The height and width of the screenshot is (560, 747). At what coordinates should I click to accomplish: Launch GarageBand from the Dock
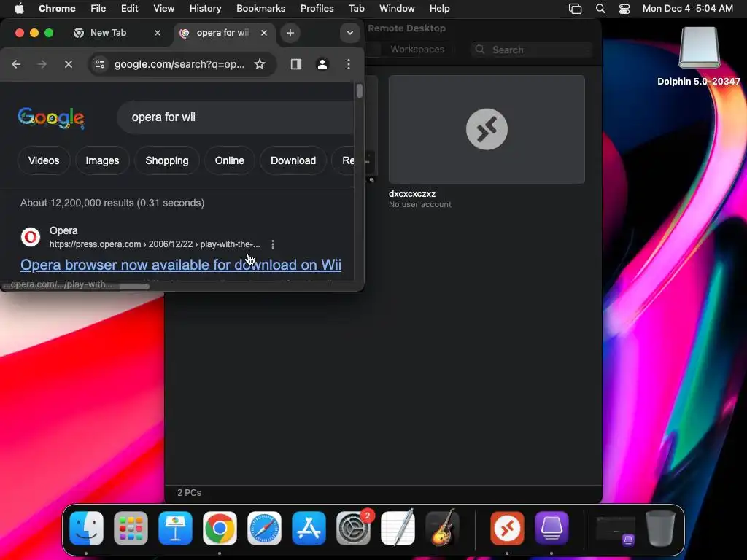[442, 528]
